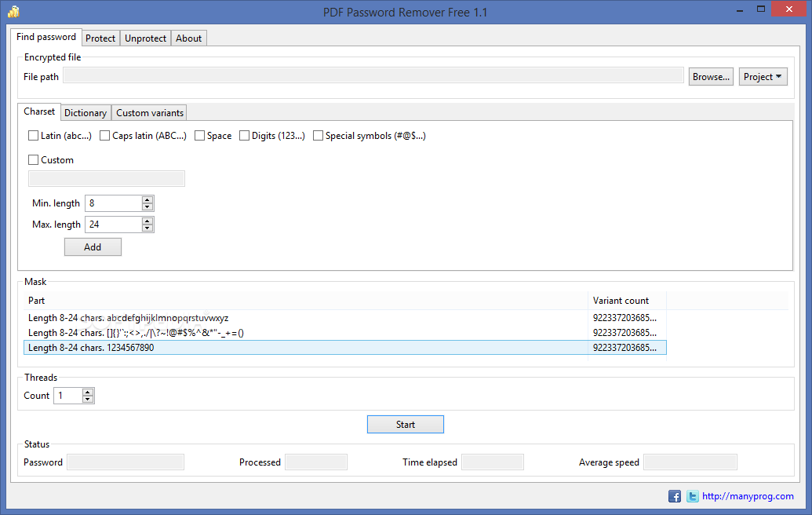812x515 pixels.
Task: Click the File path input field
Action: click(x=373, y=75)
